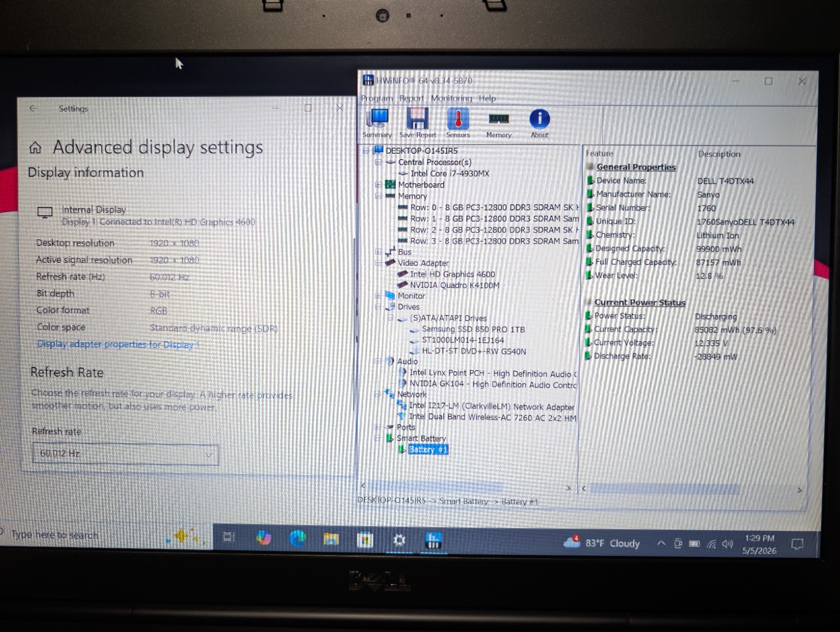Viewport: 840px width, 632px height.
Task: Expand the Bus tree node
Action: pyautogui.click(x=379, y=251)
